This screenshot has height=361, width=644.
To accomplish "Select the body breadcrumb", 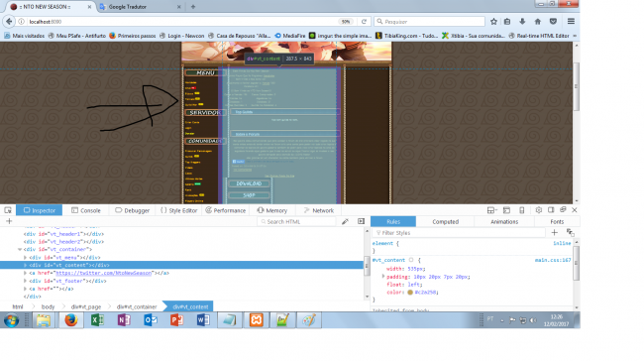I will 48,306.
